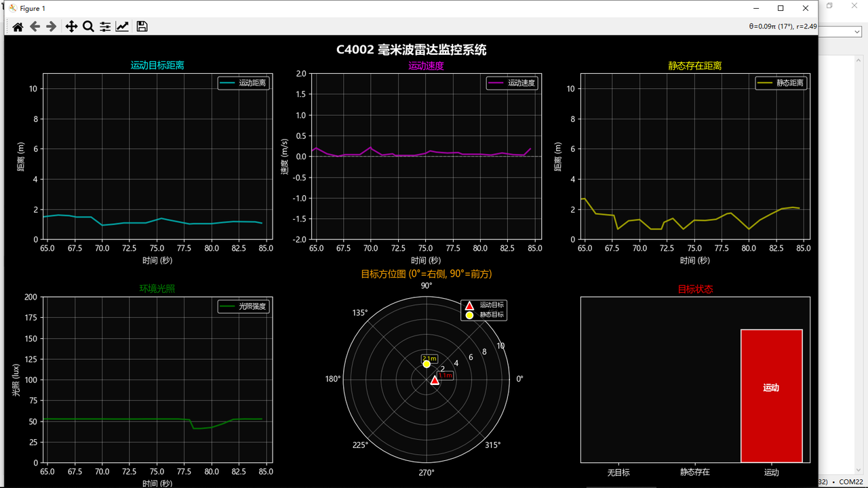
Task: Click the magenta 运动速度 chart title
Action: click(x=426, y=66)
